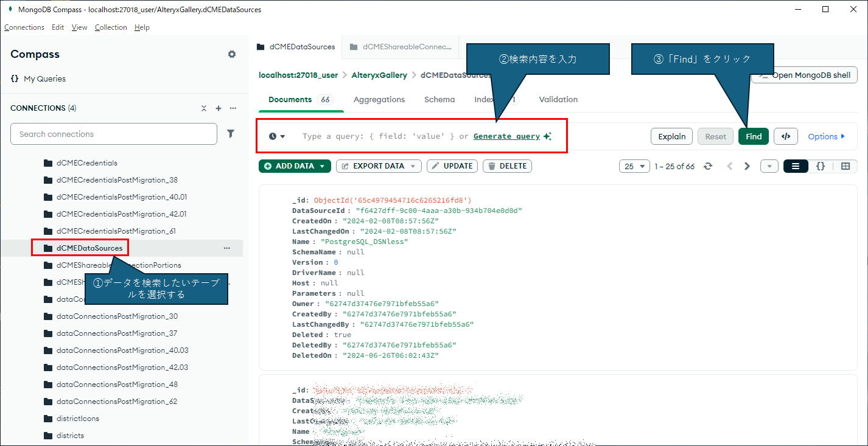
Task: Select dataConnectionsPostMigration_37 collection
Action: pos(117,333)
